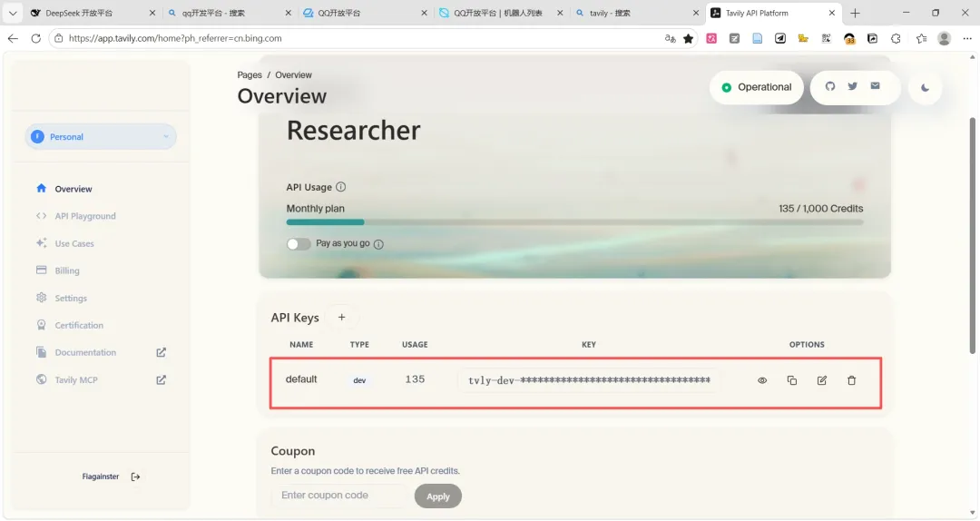Screen dimensions: 980x521
Task: Apply the coupon code
Action: pos(438,496)
